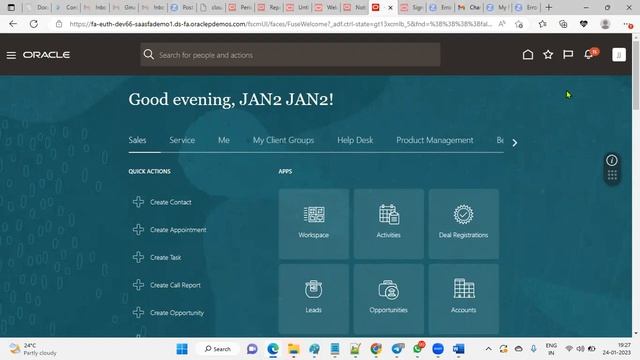Open the Leads app tile

pyautogui.click(x=314, y=299)
